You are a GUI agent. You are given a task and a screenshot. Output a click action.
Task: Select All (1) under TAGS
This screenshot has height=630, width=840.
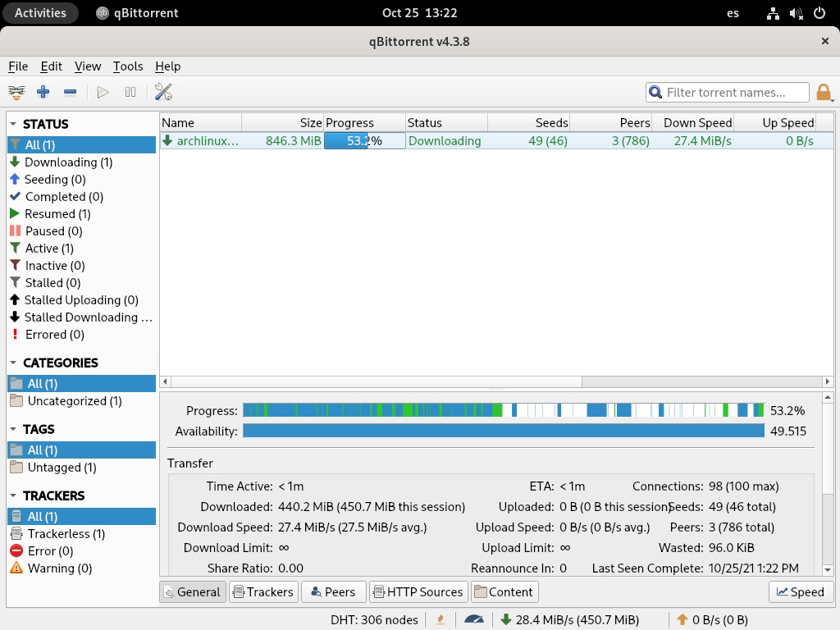tap(81, 450)
